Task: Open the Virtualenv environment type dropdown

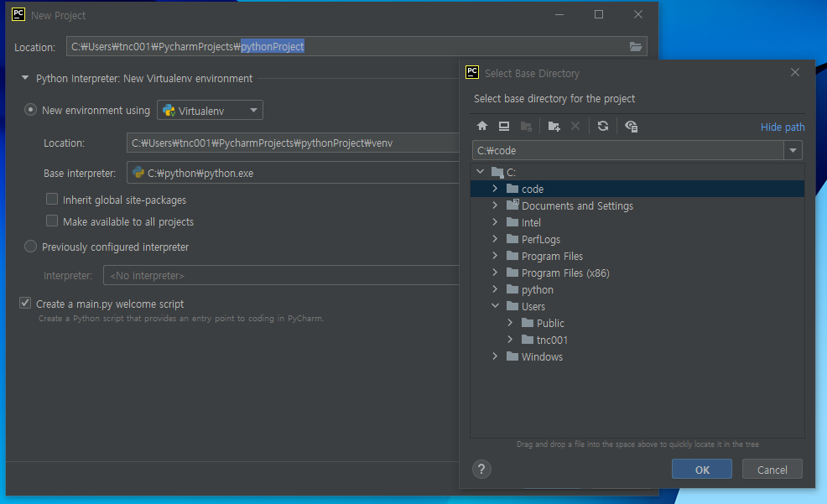Action: [x=210, y=110]
